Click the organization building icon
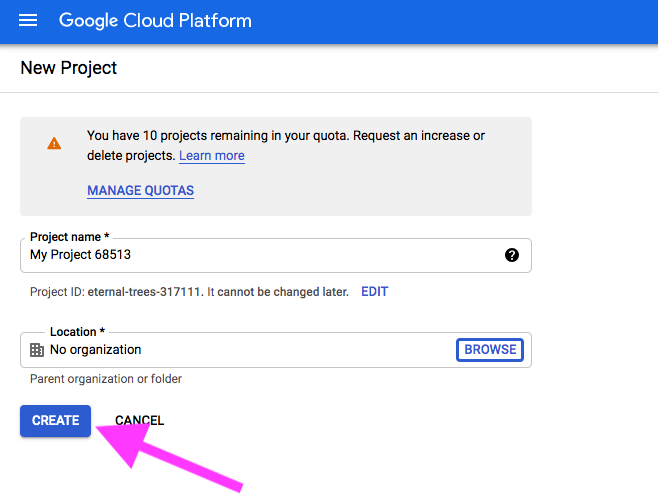 pyautogui.click(x=37, y=350)
